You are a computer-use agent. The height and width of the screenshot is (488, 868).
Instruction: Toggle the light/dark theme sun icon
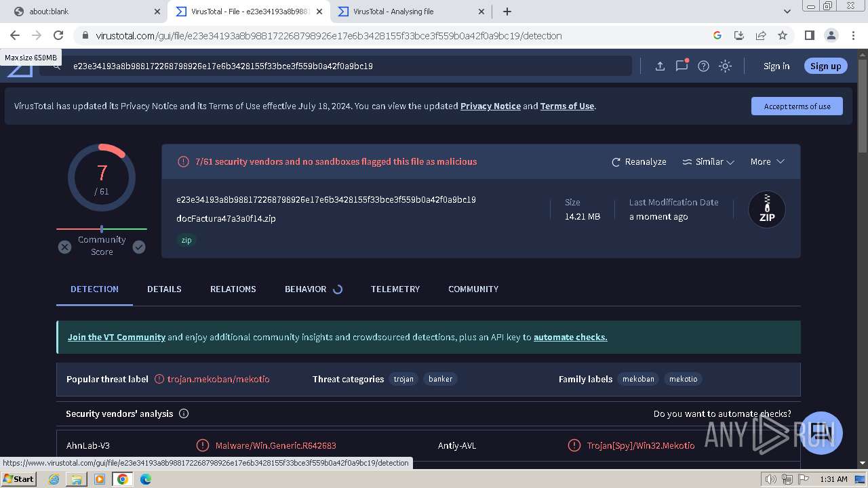pos(725,66)
